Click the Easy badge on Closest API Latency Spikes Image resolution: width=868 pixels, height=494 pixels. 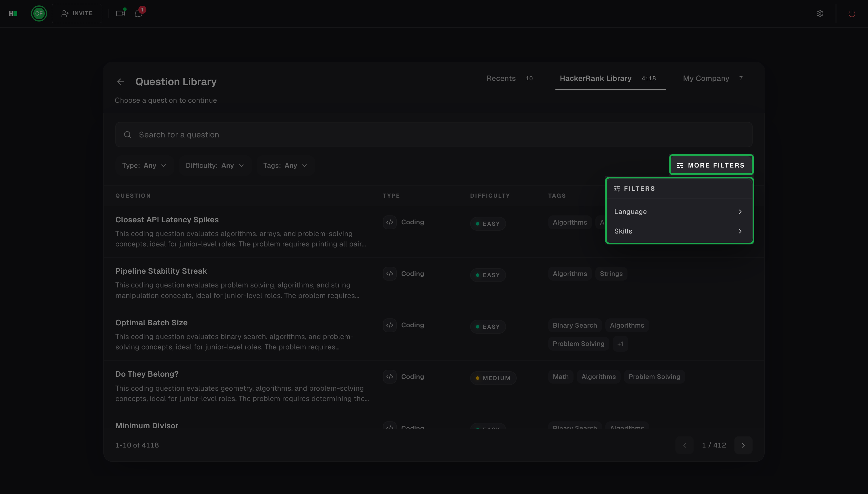[x=488, y=224]
